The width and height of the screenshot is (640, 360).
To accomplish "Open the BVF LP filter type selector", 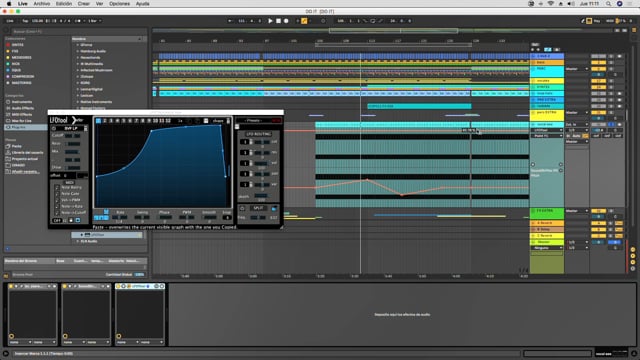I will (x=71, y=129).
